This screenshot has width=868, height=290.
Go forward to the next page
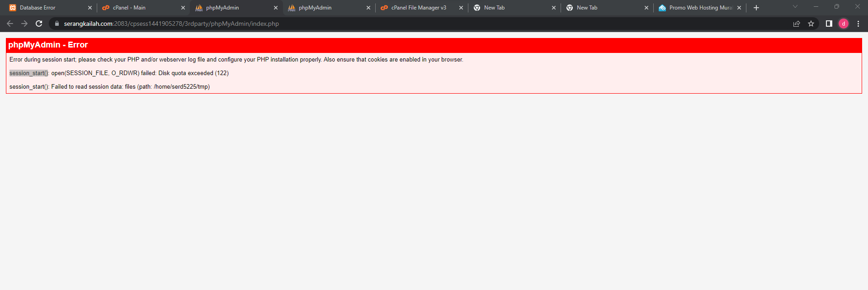pos(24,24)
